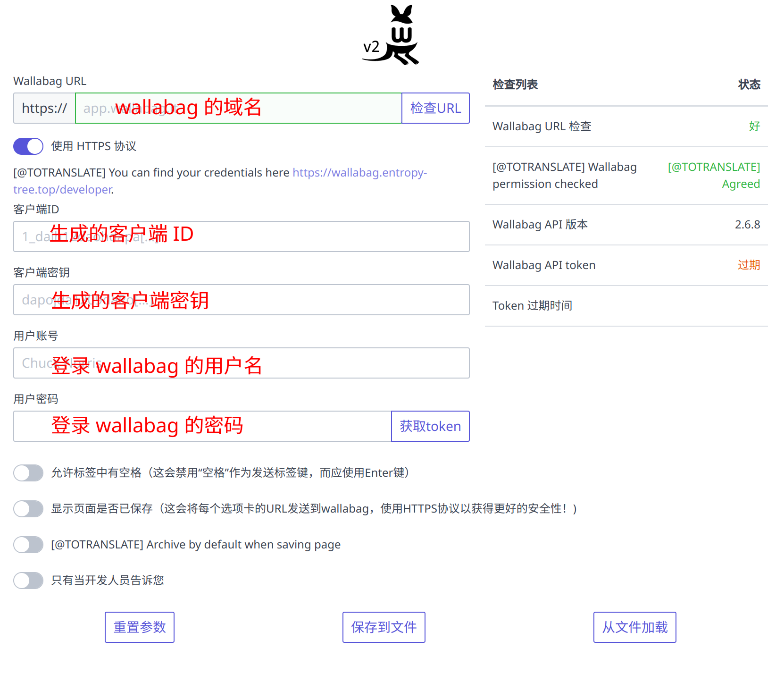
Task: Click the https:// protocol prefix box
Action: (44, 108)
